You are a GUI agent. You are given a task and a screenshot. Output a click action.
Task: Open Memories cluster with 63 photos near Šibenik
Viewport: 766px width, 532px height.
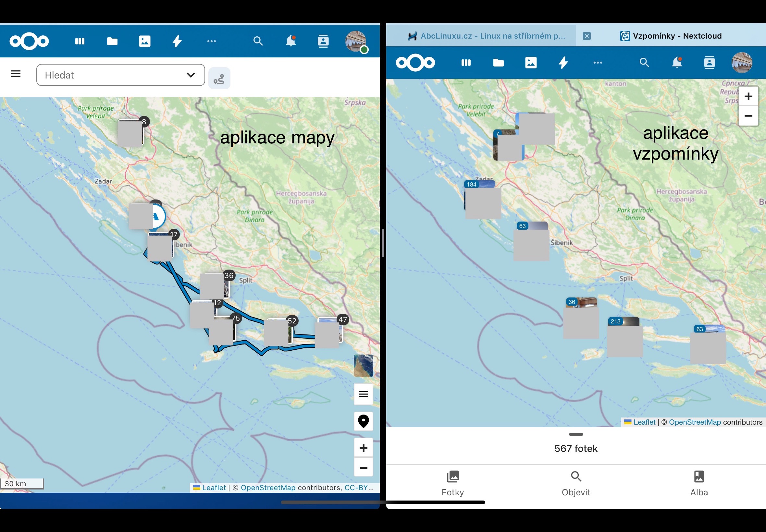coord(532,241)
